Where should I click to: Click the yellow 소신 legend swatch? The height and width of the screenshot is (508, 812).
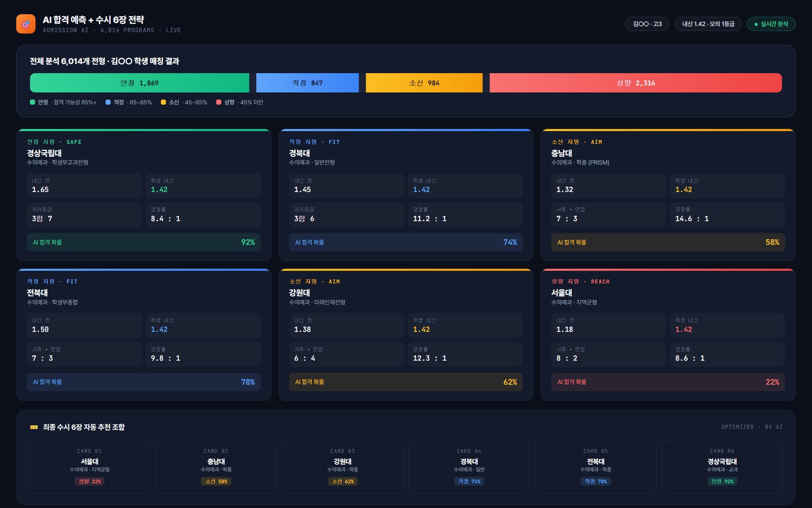pos(163,102)
